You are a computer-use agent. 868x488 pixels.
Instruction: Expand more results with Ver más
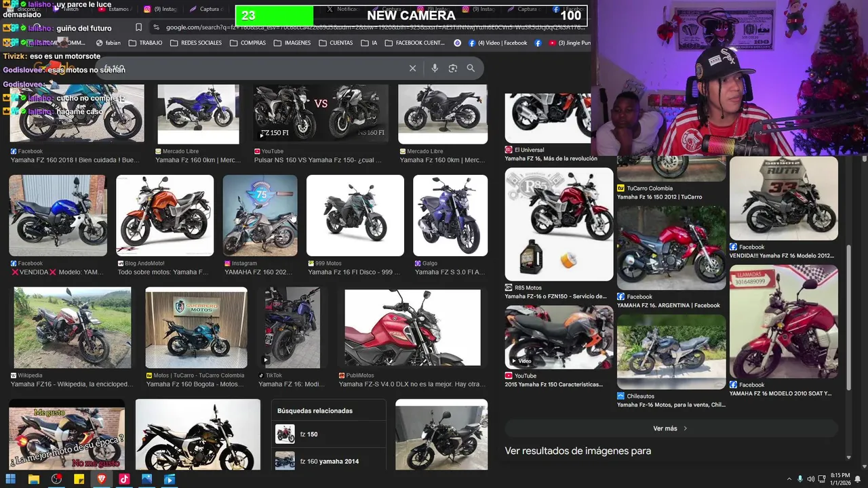click(671, 428)
